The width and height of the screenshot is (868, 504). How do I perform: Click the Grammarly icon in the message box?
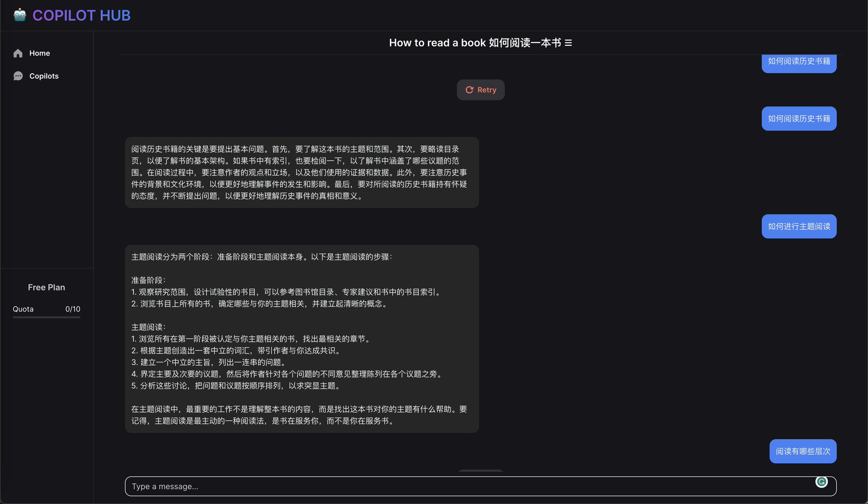821,482
